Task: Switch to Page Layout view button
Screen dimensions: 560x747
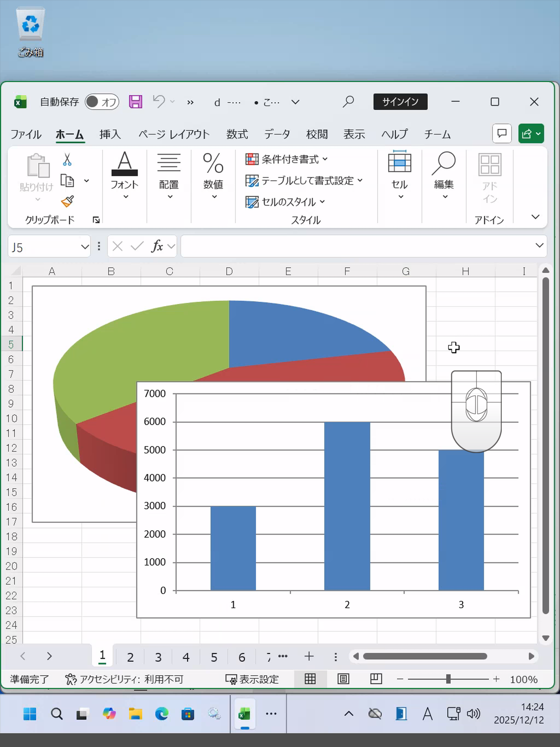Action: [x=343, y=679]
